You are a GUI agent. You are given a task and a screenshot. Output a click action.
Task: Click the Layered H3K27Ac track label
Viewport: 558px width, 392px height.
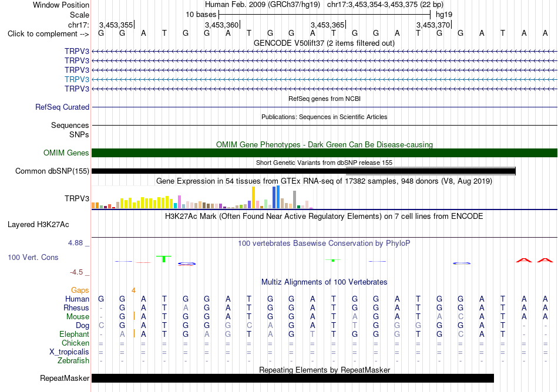(38, 225)
